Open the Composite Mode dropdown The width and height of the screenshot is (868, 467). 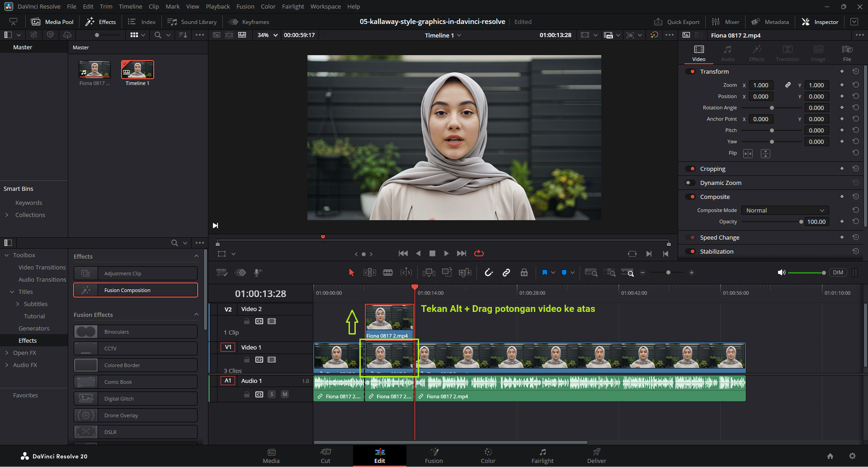(785, 211)
